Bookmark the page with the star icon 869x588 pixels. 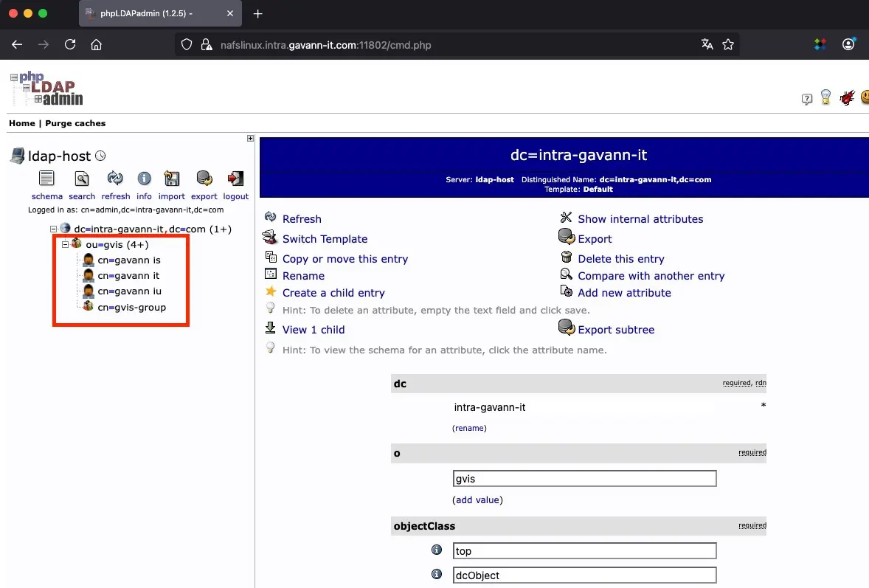728,45
